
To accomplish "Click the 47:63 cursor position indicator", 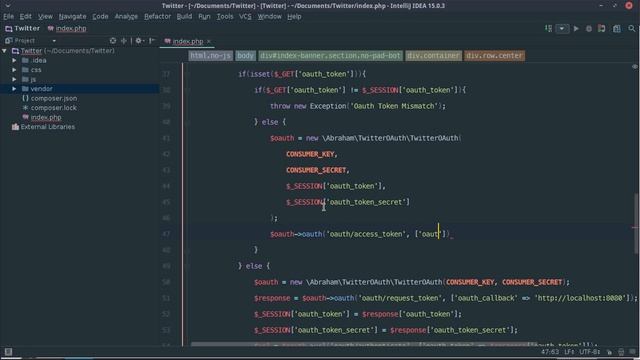I will coord(550,352).
